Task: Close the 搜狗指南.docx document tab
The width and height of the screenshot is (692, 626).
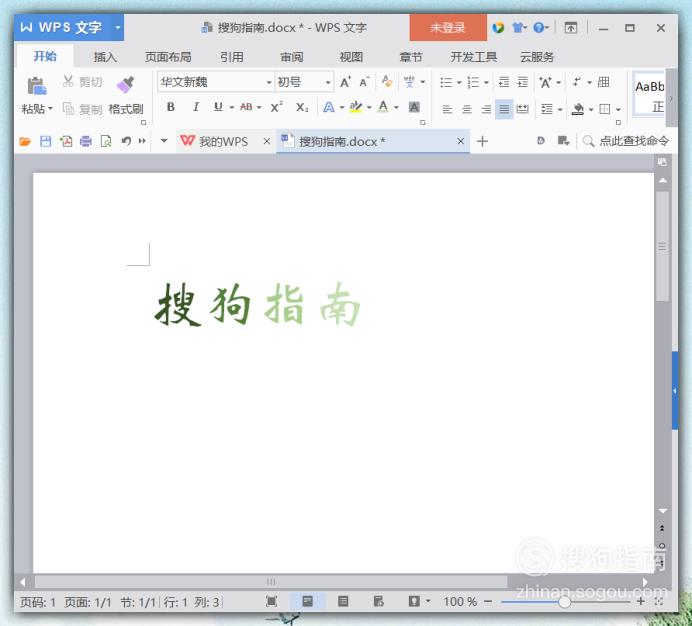Action: [460, 141]
